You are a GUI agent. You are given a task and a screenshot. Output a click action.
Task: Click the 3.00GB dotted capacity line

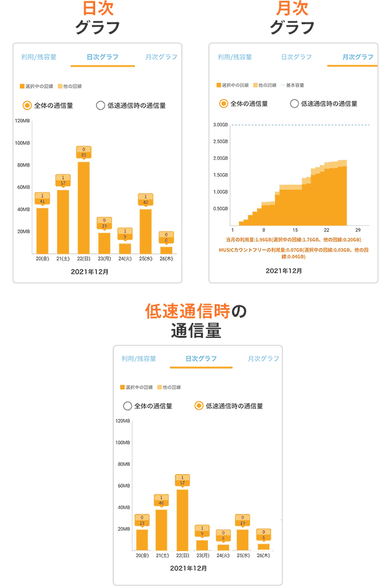tap(300, 125)
